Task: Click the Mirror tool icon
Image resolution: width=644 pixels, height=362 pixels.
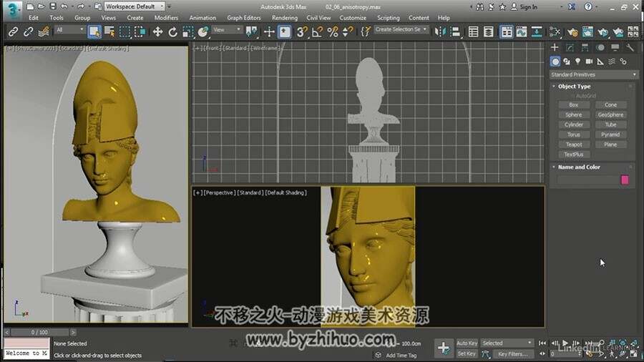Action: coord(440,31)
